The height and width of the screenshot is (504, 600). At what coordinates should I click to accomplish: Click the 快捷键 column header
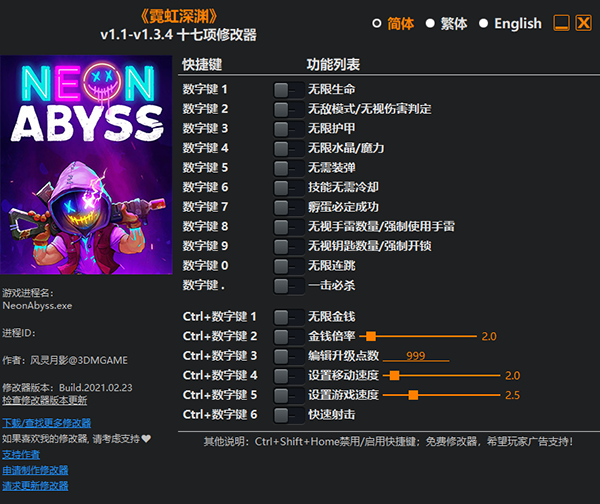coord(202,64)
